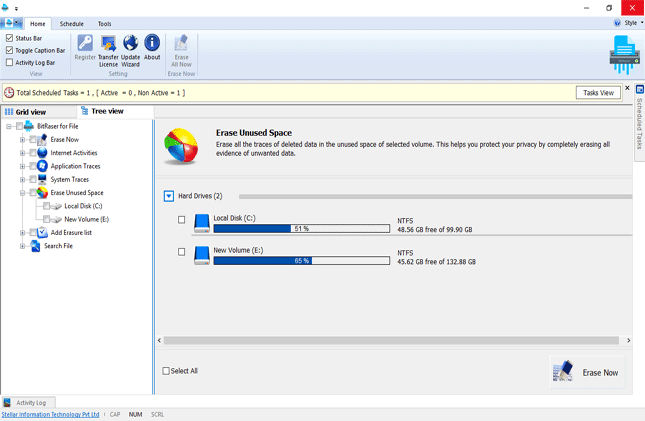Click the Style help icon
The width and height of the screenshot is (645, 421).
point(617,23)
